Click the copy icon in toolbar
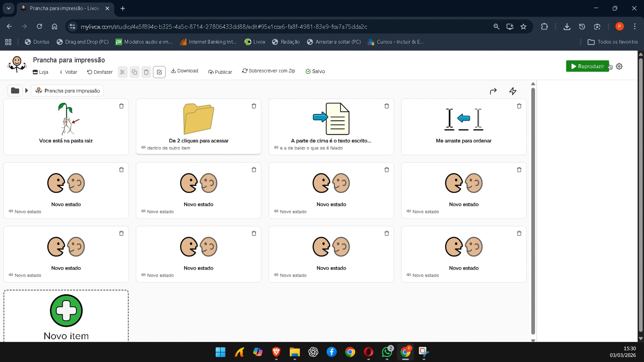The image size is (644, 362). point(134,72)
